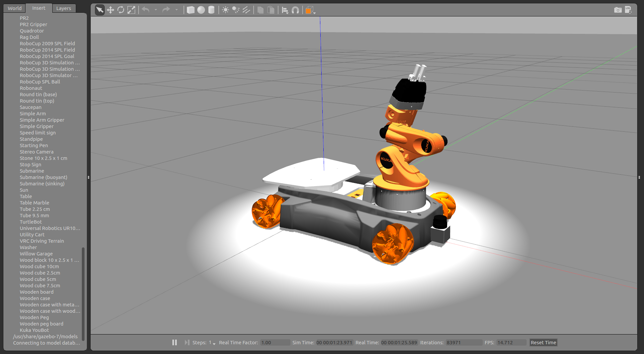The height and width of the screenshot is (354, 644).
Task: Select the Saucepan model
Action: 31,107
